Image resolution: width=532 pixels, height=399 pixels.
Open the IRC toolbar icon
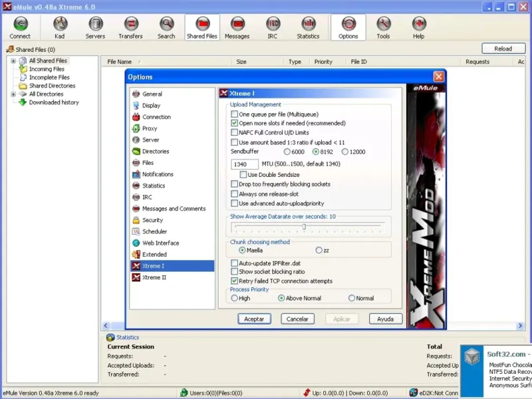(x=273, y=24)
